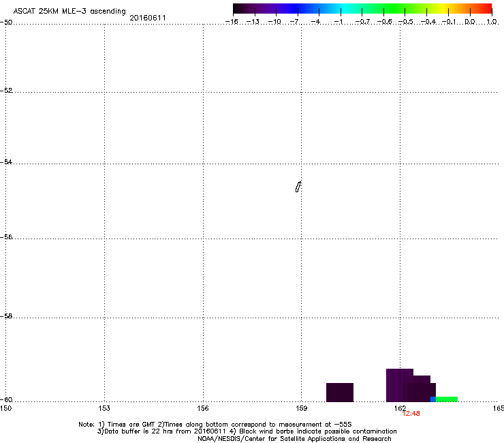
Task: Click the red time stamp 12:48
Action: pyautogui.click(x=411, y=414)
